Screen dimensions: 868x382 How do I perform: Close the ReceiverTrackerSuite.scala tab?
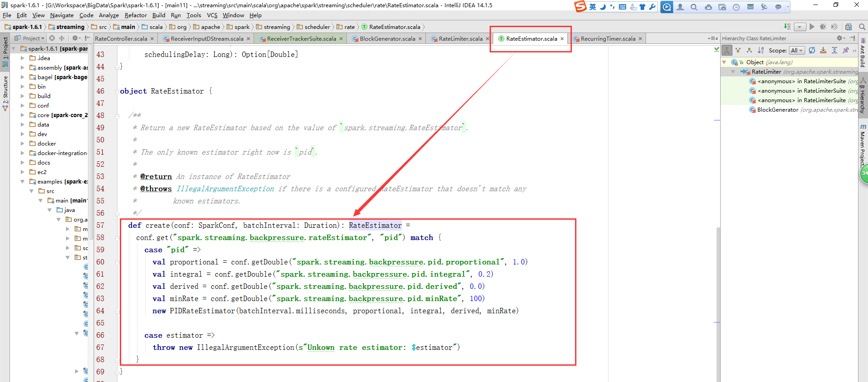tap(341, 38)
